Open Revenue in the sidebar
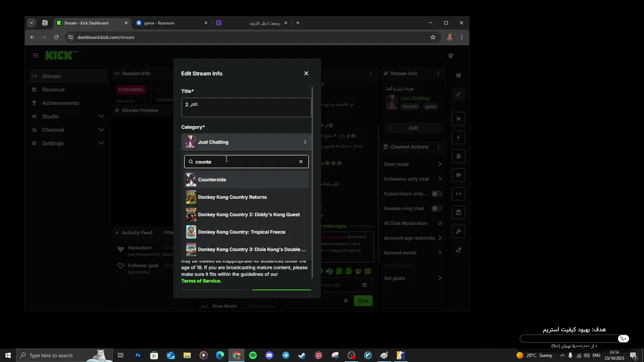The image size is (644, 362). pyautogui.click(x=67, y=89)
